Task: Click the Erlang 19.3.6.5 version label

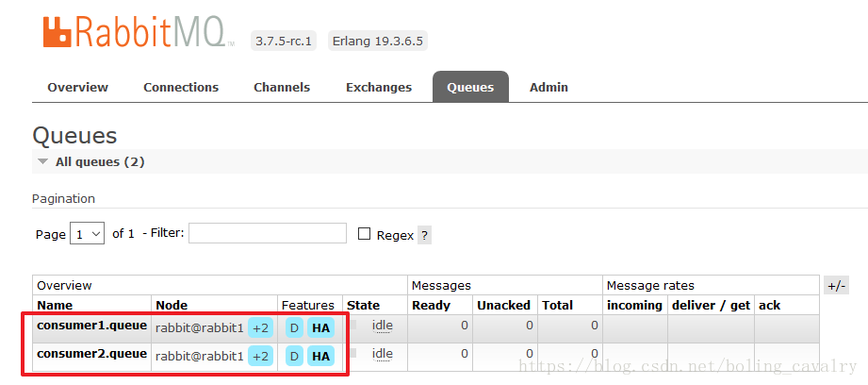Action: click(x=378, y=41)
